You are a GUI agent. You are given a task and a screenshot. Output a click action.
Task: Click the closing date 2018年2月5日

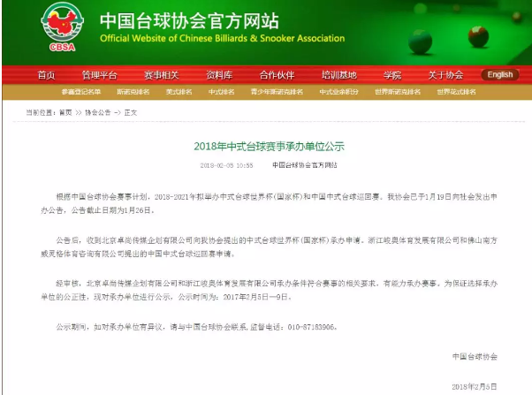pyautogui.click(x=475, y=386)
